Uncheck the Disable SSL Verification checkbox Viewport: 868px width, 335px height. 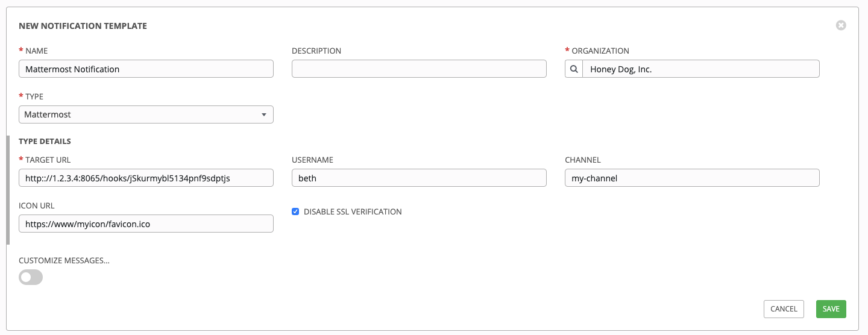295,211
